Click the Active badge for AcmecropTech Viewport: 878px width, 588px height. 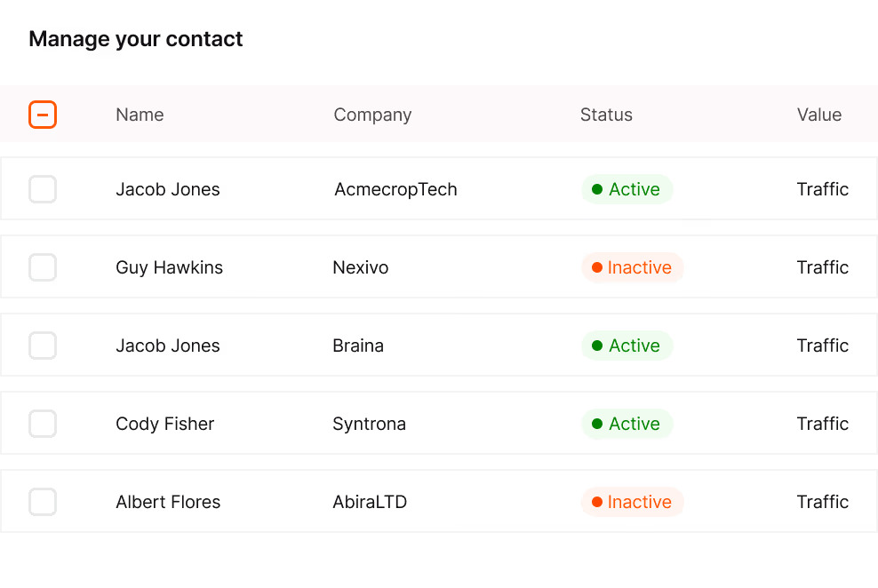627,189
